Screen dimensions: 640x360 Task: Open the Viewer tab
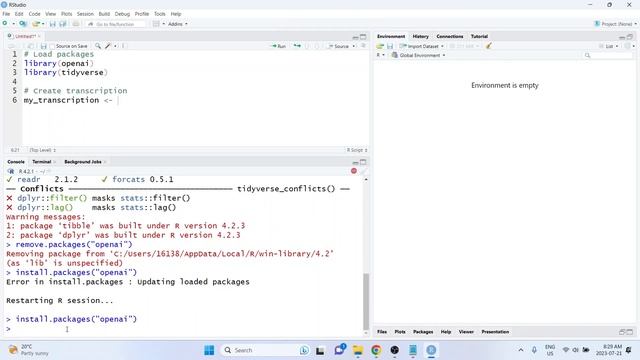click(466, 332)
